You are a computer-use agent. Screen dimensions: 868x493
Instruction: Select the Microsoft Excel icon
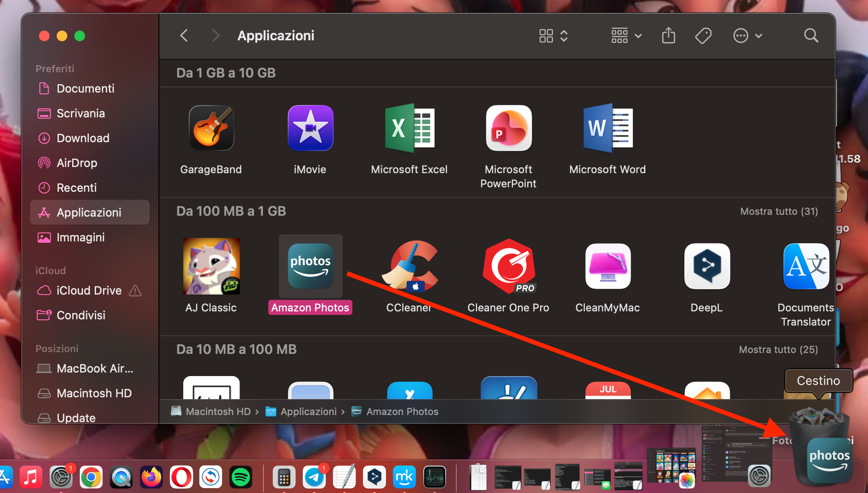409,128
